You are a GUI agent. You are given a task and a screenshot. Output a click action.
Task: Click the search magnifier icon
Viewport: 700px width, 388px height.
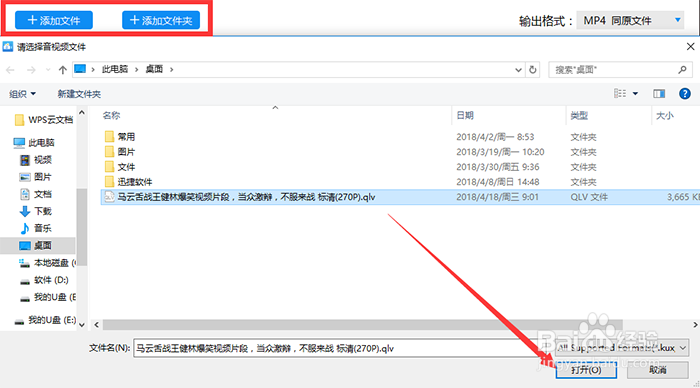click(682, 70)
